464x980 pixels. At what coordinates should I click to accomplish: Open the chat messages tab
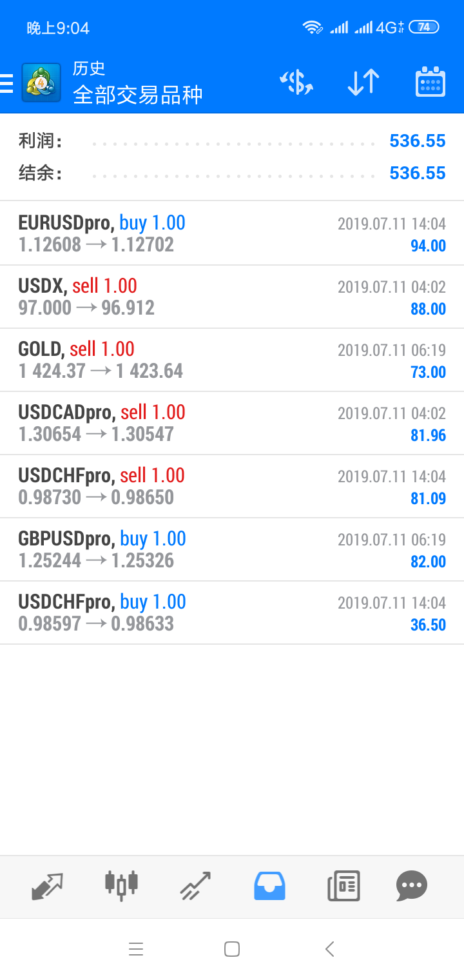pos(412,886)
